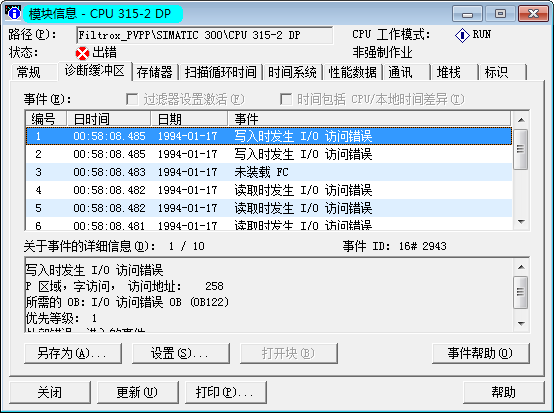The image size is (554, 413).
Task: Open the 存储器 tab
Action: pyautogui.click(x=154, y=72)
